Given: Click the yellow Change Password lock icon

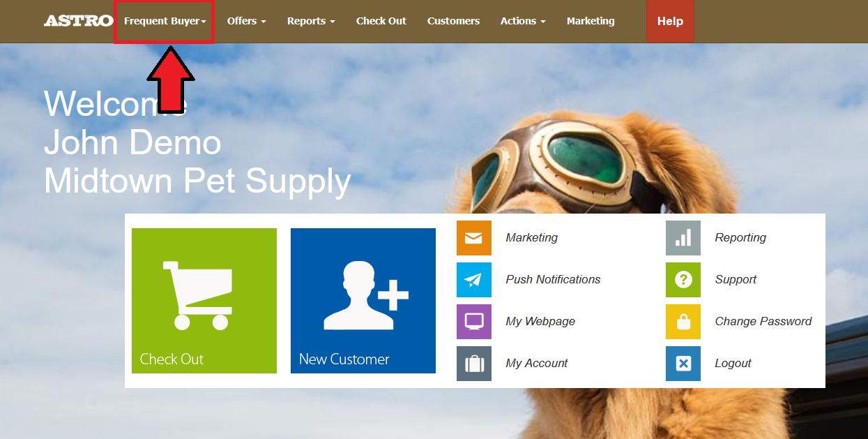Looking at the screenshot, I should tap(683, 322).
